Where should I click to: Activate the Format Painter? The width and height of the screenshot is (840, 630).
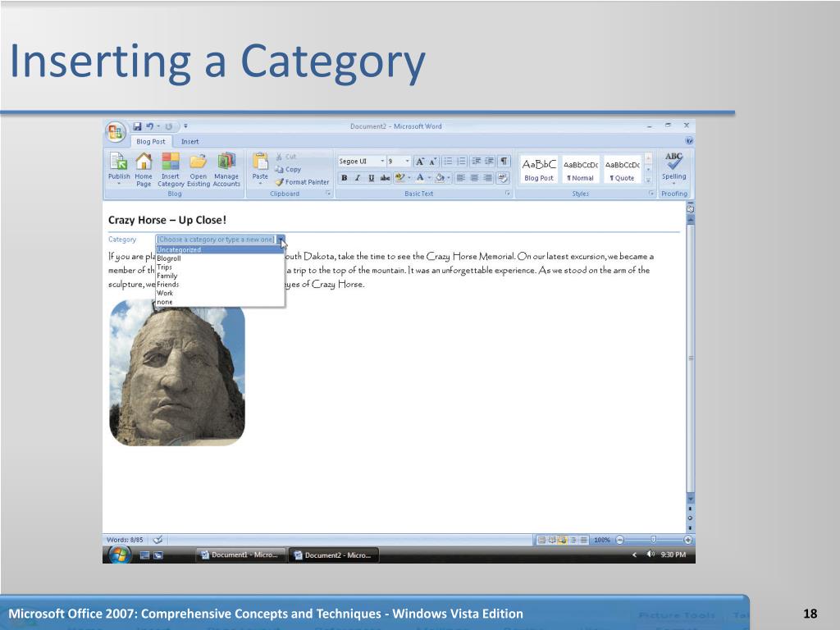(x=302, y=182)
